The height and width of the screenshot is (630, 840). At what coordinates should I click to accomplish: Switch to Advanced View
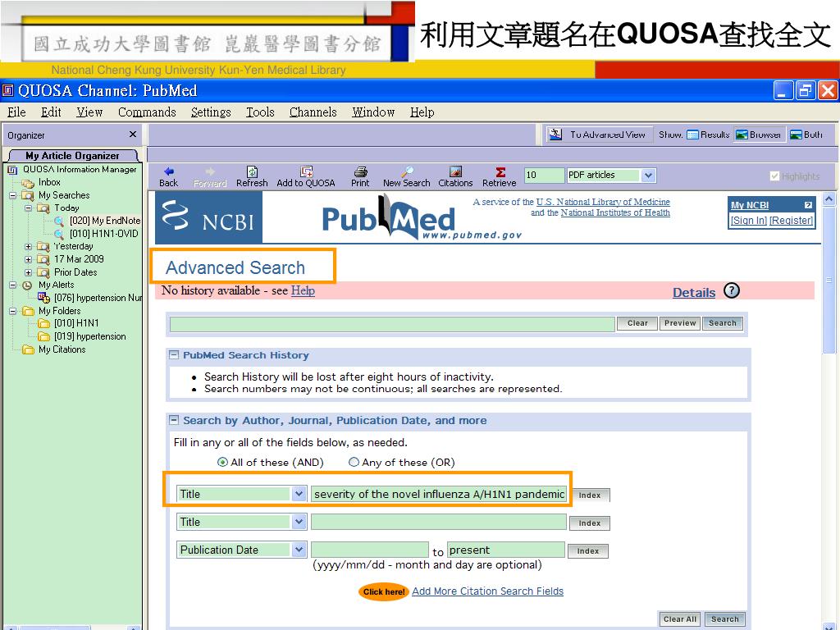point(599,135)
